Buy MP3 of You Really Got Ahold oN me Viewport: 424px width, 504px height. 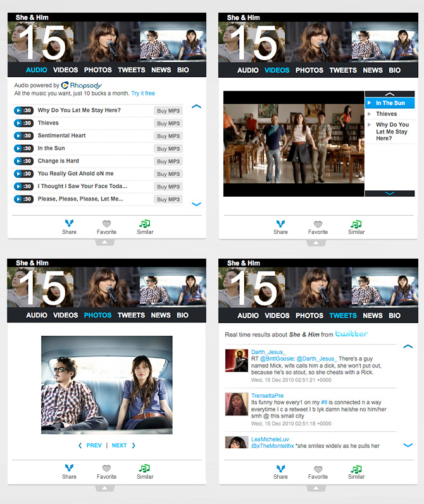tap(168, 174)
